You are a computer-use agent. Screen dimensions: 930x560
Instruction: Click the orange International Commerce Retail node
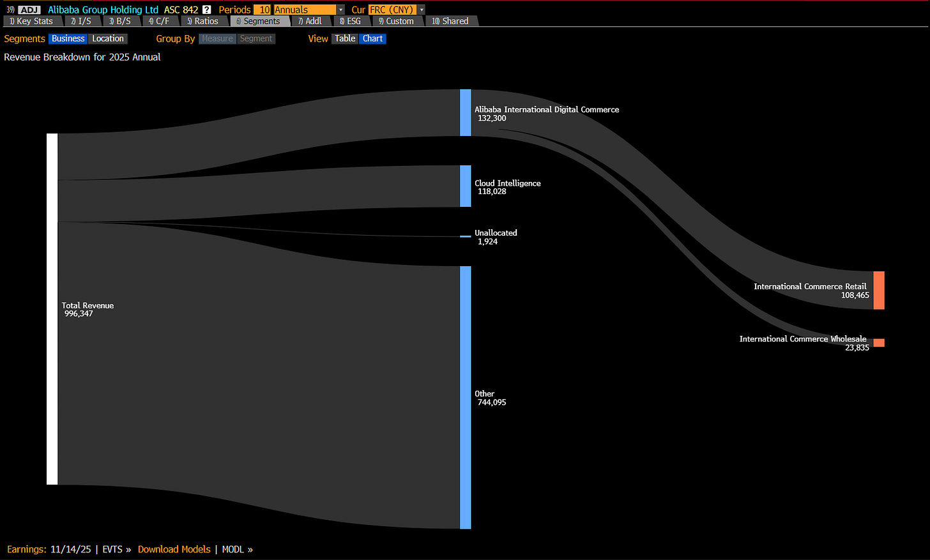coord(879,291)
